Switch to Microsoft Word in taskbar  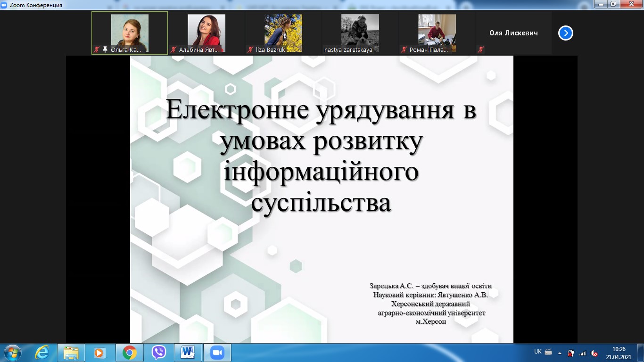point(188,353)
